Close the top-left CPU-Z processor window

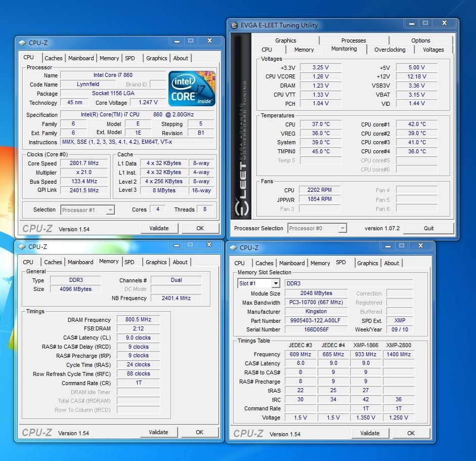point(209,40)
